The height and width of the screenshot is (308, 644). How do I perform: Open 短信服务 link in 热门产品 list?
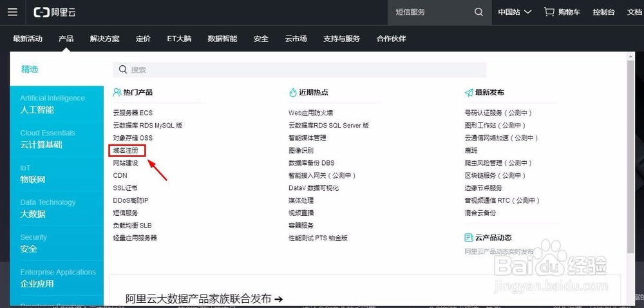pos(126,213)
